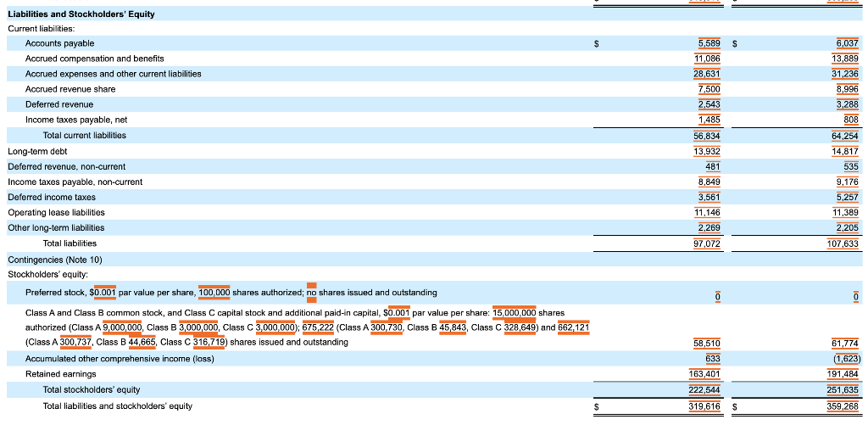Click 'Accumulated other comprehensive income (loss)' label
Screen dimensions: 868x425
pyautogui.click(x=120, y=359)
